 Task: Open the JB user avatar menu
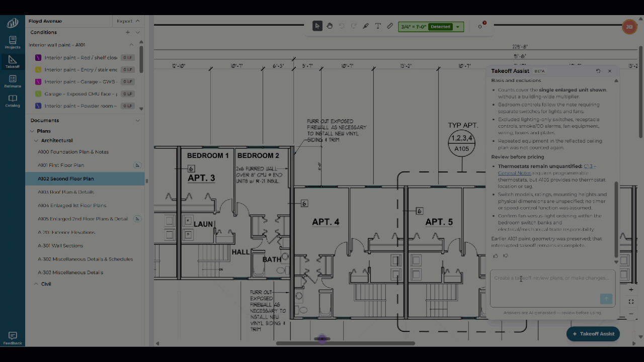(x=629, y=27)
